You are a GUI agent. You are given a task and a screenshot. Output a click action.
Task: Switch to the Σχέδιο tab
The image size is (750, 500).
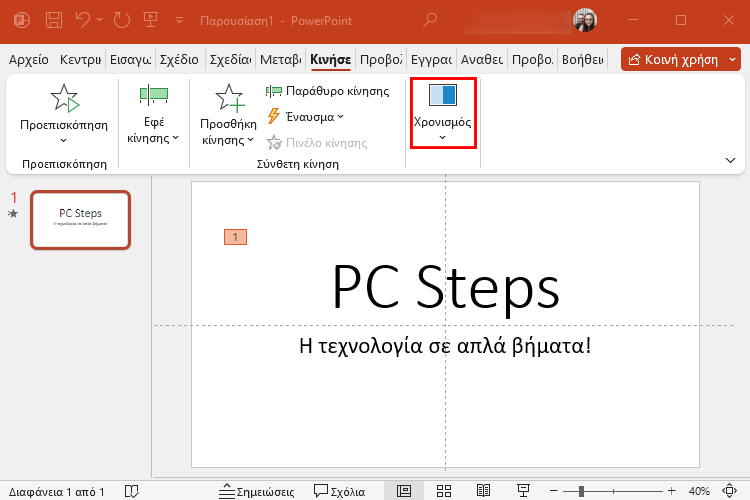(x=179, y=59)
